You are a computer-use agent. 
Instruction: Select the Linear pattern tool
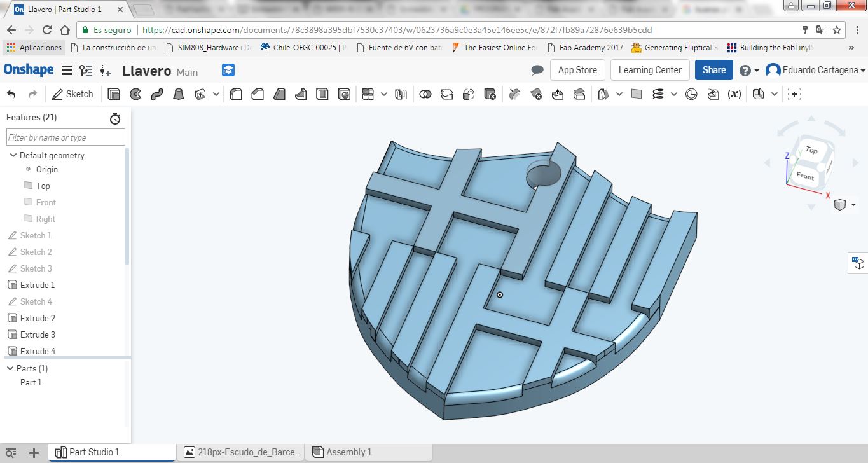[x=368, y=94]
